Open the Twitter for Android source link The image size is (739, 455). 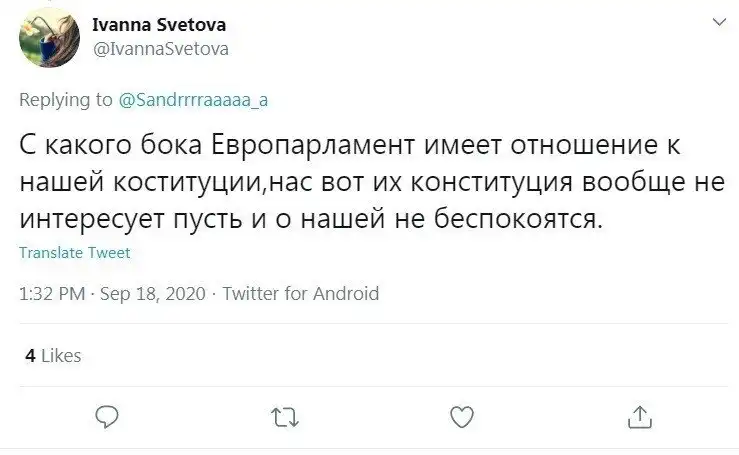pyautogui.click(x=300, y=294)
